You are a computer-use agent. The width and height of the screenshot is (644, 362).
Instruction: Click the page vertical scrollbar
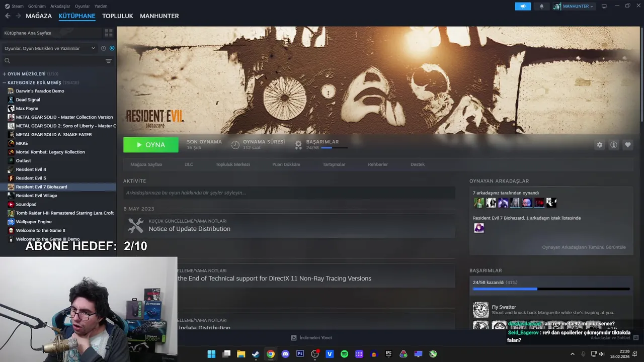point(641,75)
